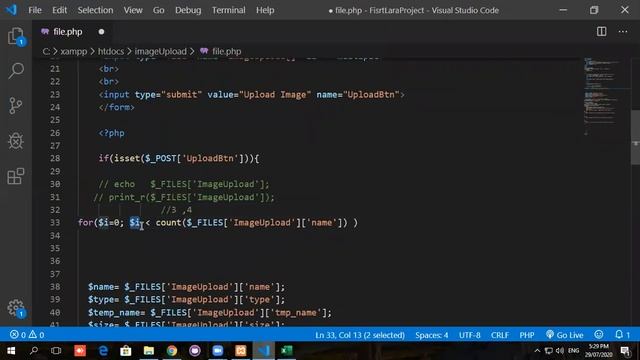The width and height of the screenshot is (640, 360).
Task: Click Ln 33, Col 13 go-to-line indicator
Action: 360,335
